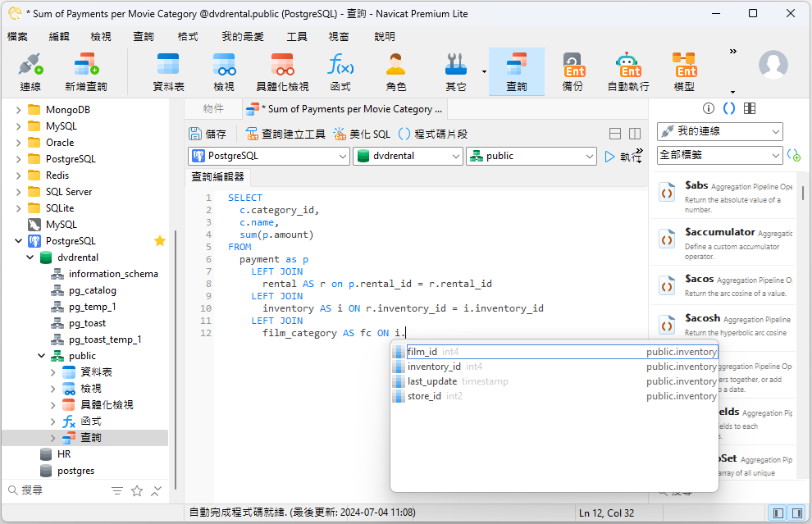Toggle the horizontal split editor layout
Image resolution: width=812 pixels, height=524 pixels.
(x=614, y=132)
